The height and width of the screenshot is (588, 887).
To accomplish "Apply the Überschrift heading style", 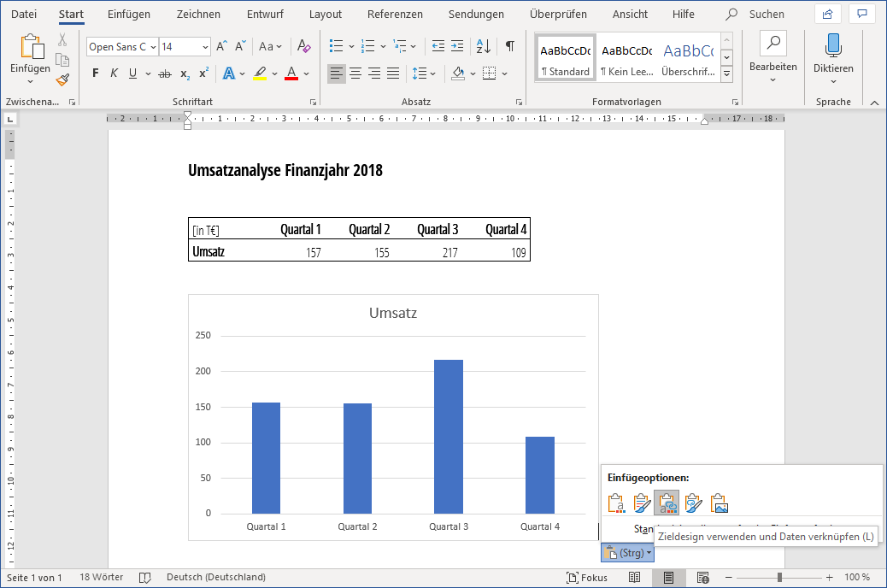I will (689, 58).
